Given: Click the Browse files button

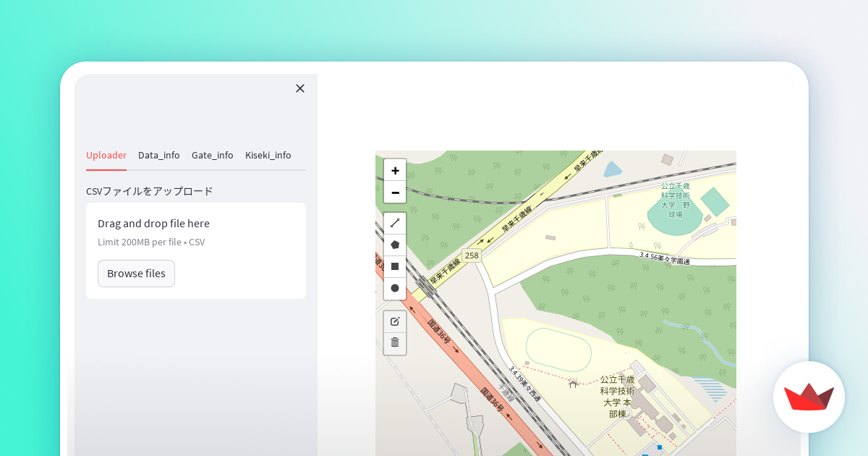Looking at the screenshot, I should (136, 273).
